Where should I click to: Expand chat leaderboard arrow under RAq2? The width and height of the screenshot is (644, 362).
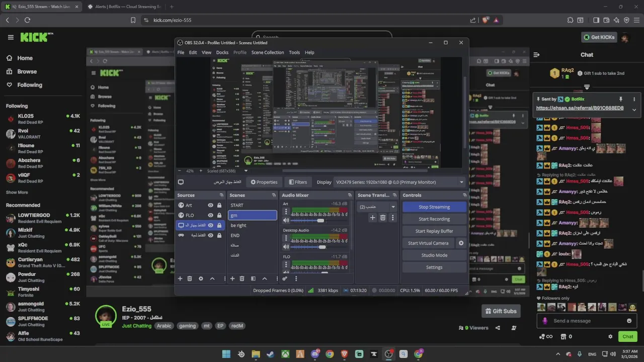(x=587, y=87)
